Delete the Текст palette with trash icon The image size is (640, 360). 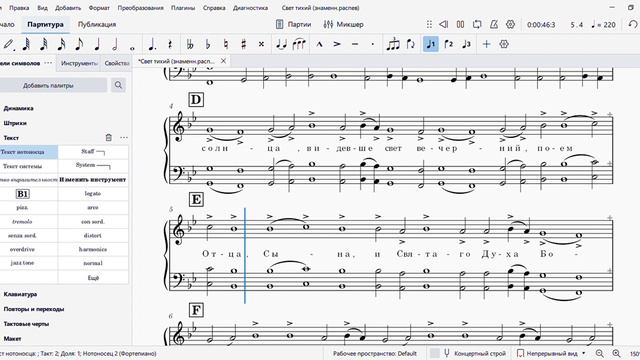(109, 138)
